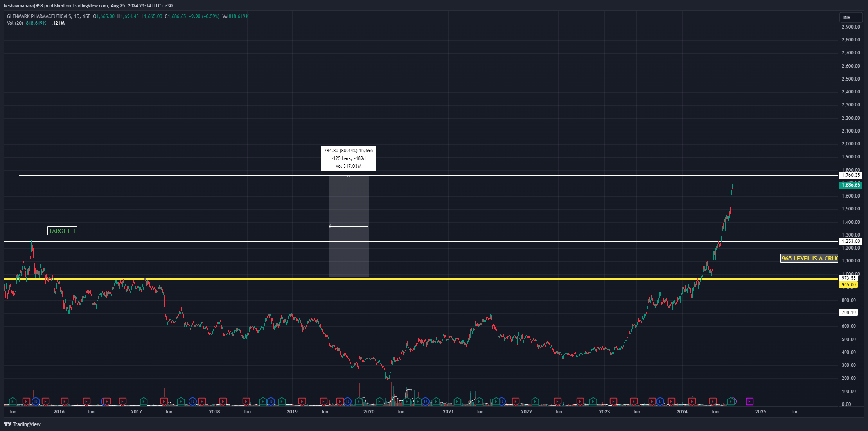
Task: Click the 1,760.35 price line label
Action: click(x=850, y=175)
